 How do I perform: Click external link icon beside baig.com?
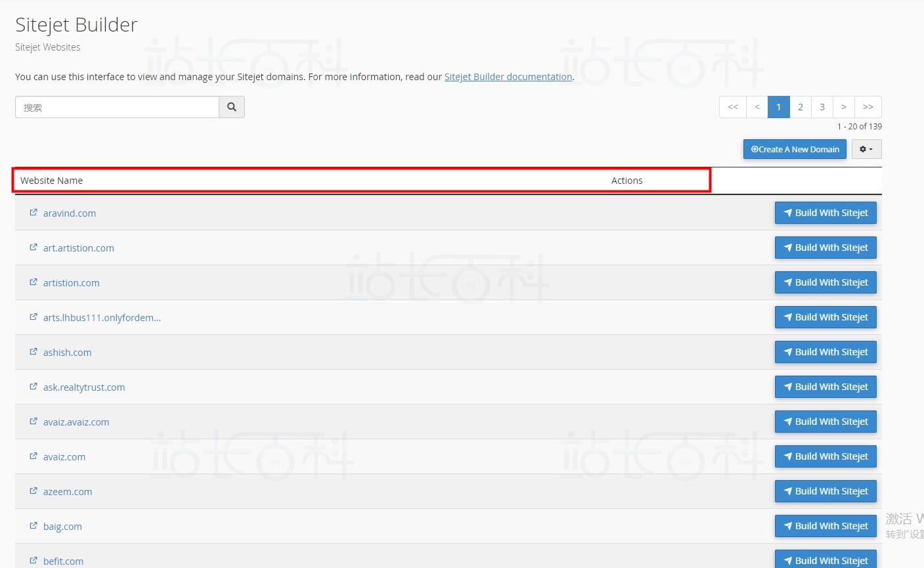pos(33,526)
